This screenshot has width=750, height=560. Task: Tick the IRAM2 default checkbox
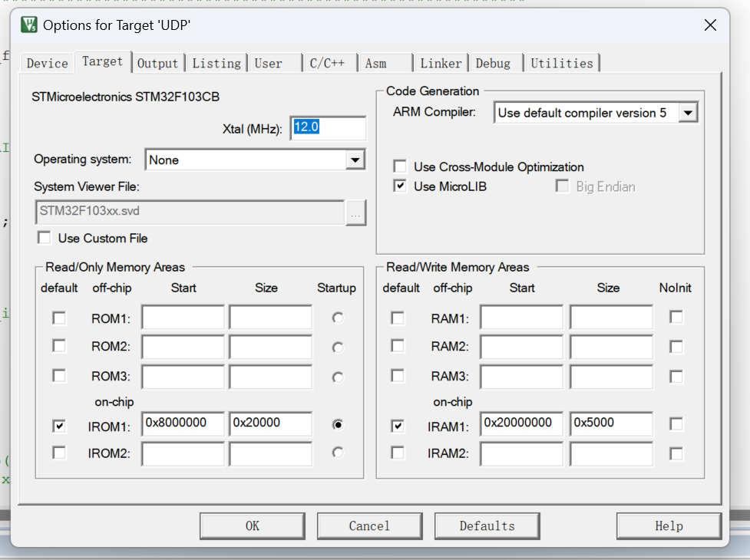[398, 453]
